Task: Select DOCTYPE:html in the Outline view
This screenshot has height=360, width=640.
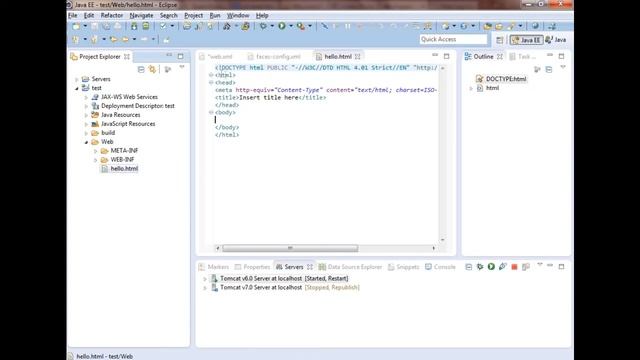Action: tap(506, 79)
